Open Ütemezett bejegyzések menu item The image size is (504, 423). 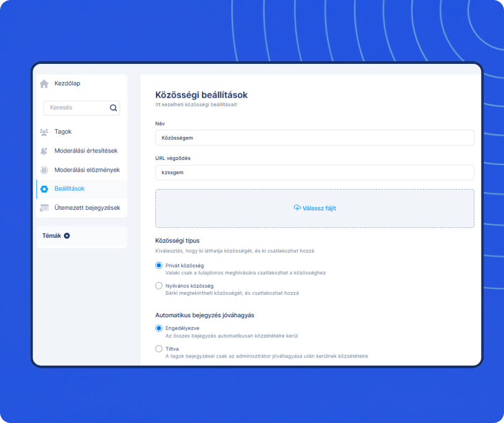coord(87,208)
